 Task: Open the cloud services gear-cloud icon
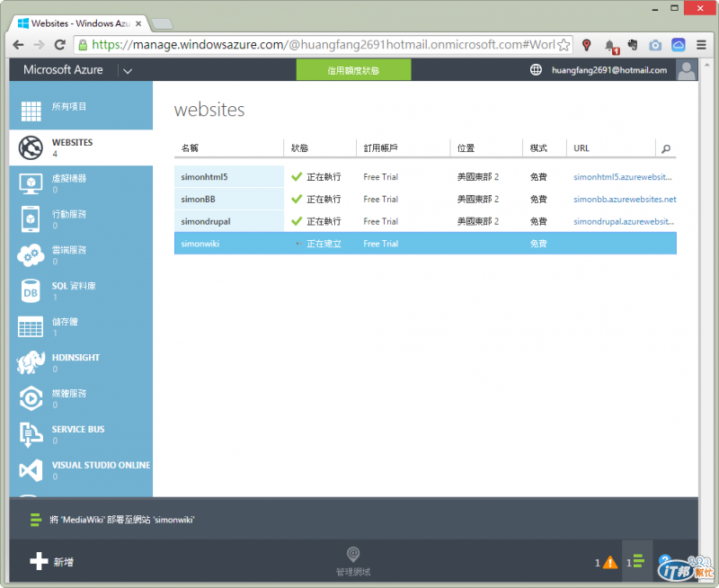(x=31, y=255)
